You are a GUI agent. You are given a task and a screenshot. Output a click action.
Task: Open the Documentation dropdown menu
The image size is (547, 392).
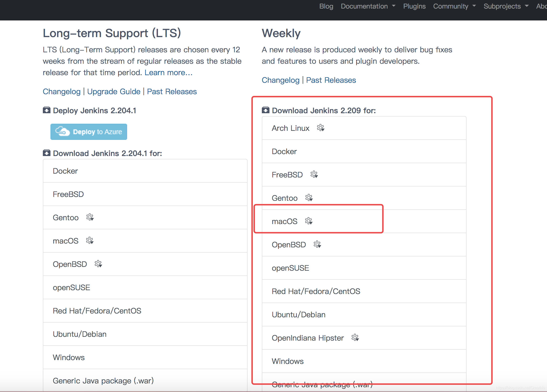(x=366, y=6)
